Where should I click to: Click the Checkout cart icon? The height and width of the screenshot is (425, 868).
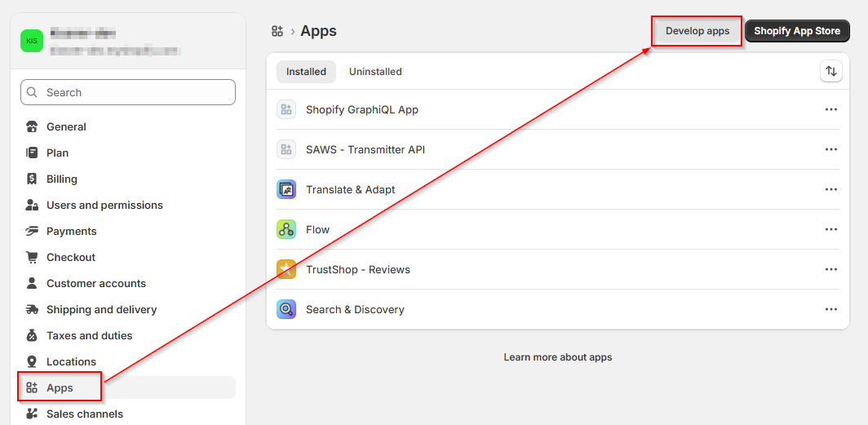(x=32, y=257)
